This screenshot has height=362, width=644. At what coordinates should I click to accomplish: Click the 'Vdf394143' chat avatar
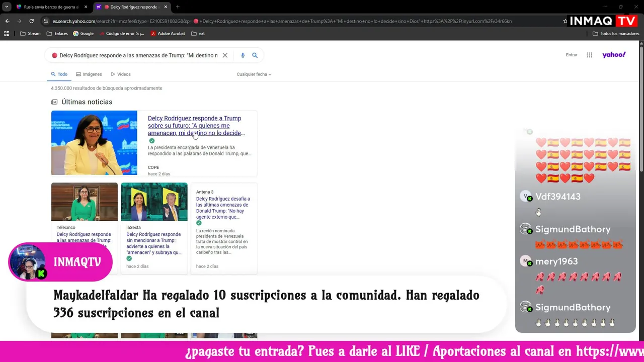coord(526,197)
